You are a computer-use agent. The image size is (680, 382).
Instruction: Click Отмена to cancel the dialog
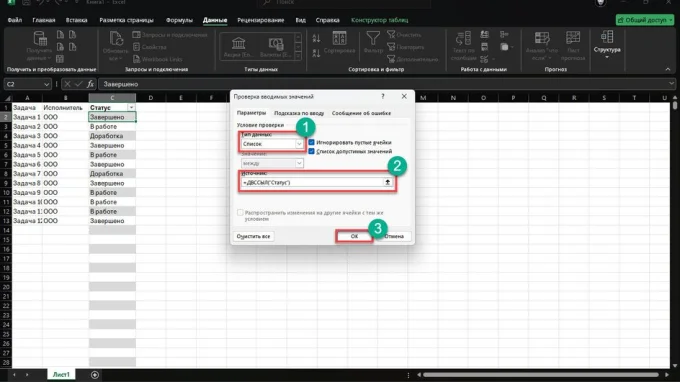point(394,236)
